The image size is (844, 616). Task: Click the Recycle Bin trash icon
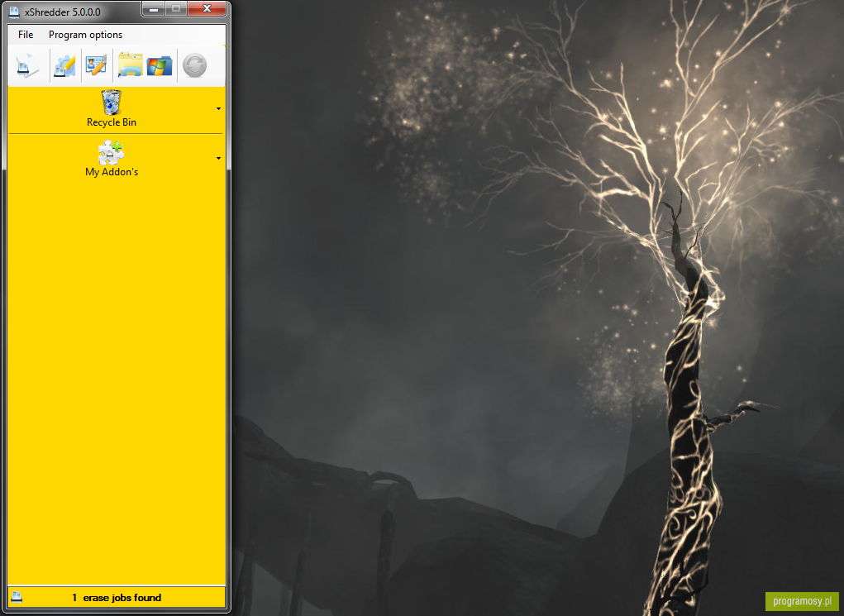click(x=112, y=102)
